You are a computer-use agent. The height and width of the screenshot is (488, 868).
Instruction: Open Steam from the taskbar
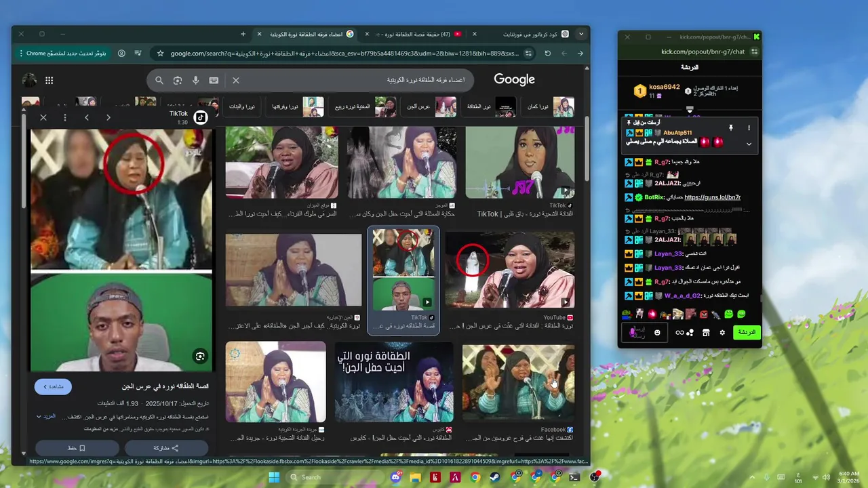pyautogui.click(x=496, y=477)
